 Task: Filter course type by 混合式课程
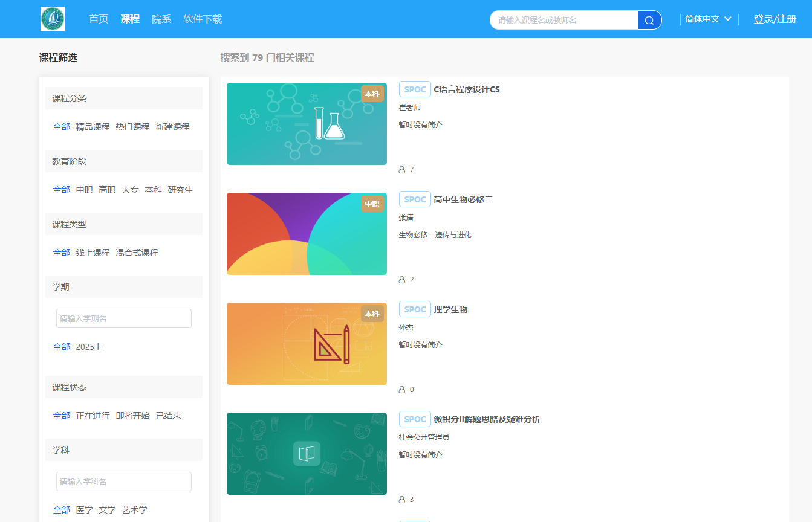coord(137,253)
